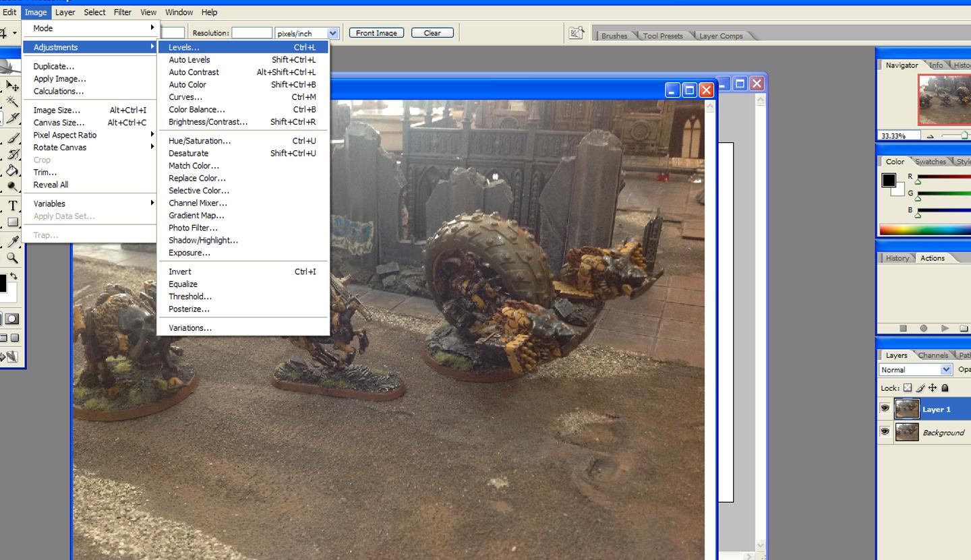Screen dimensions: 971x560
Task: Choose Levels... from Adjustments submenu
Action: [243, 47]
